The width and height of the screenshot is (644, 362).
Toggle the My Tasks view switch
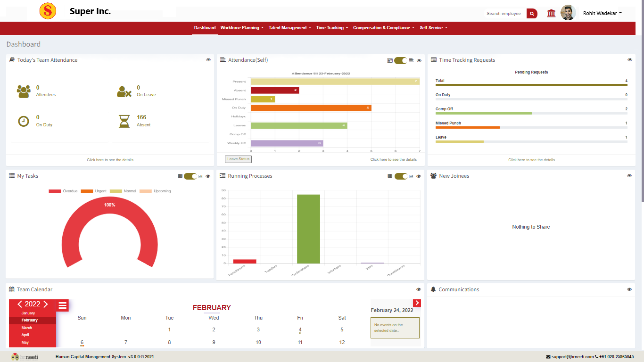click(x=190, y=175)
